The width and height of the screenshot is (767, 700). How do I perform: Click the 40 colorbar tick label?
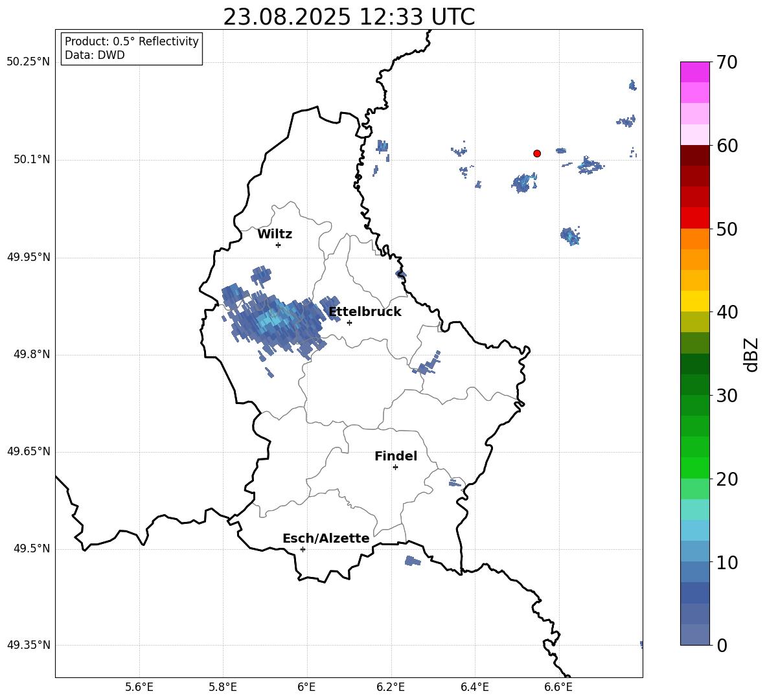pos(727,312)
